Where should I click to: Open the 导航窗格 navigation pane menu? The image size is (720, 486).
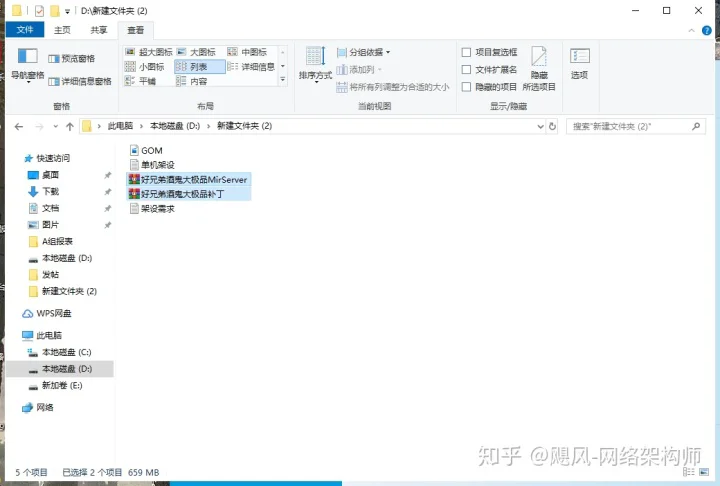[27, 63]
